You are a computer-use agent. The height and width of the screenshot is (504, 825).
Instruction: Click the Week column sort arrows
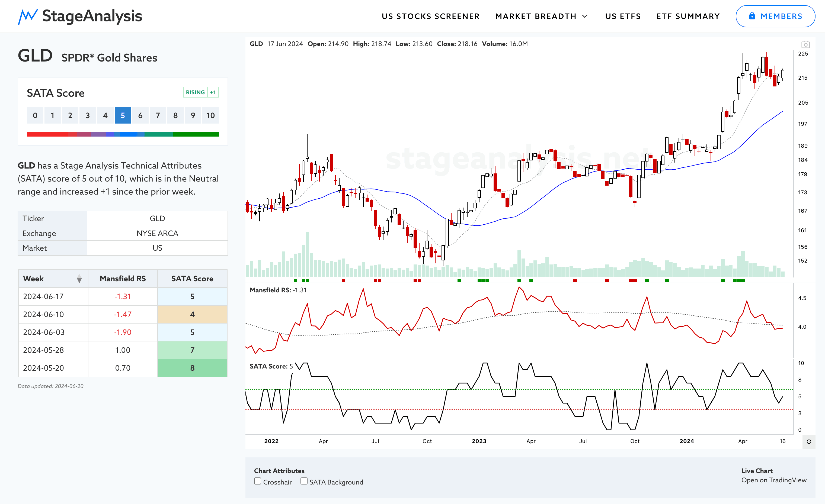[x=79, y=279]
